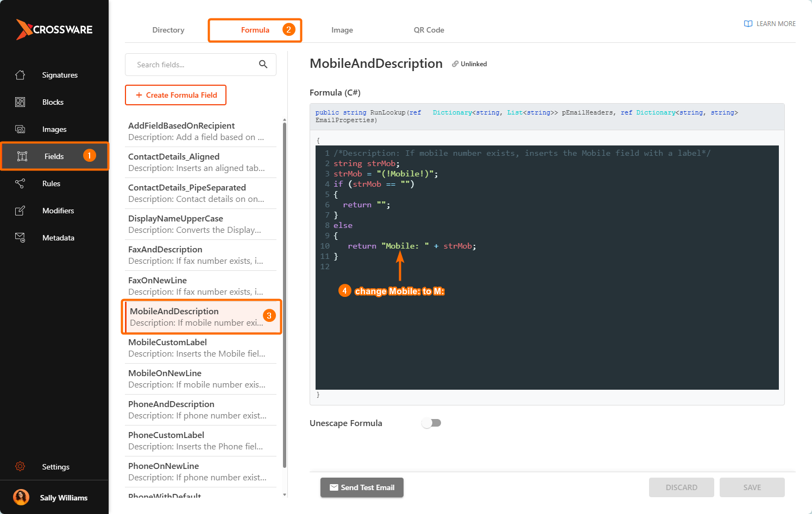Open Modifiers using its pencil icon

[x=20, y=211]
